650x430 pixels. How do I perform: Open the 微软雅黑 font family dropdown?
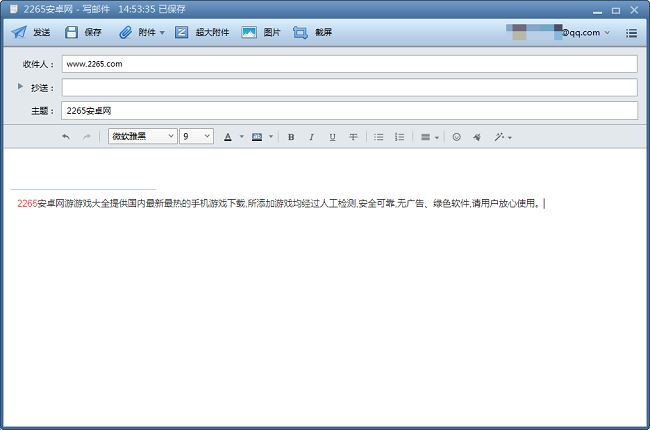pyautogui.click(x=143, y=136)
